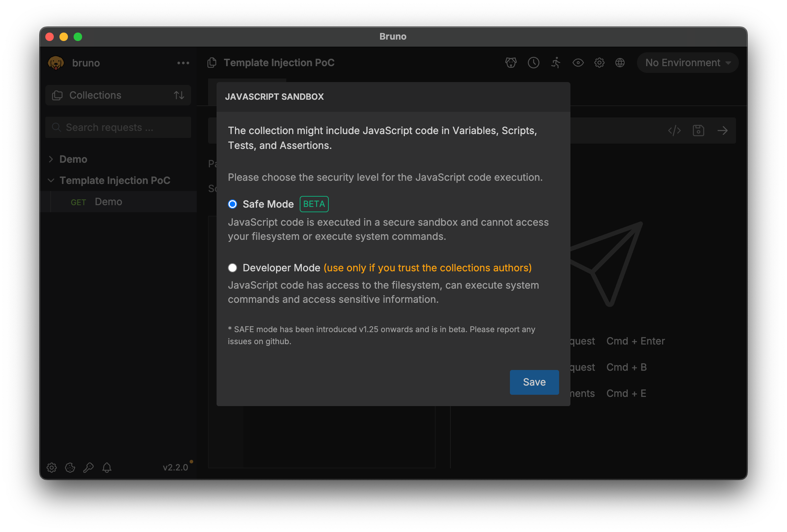Viewport: 787px width, 532px height.
Task: Select the Developer Mode radio button
Action: coord(232,268)
